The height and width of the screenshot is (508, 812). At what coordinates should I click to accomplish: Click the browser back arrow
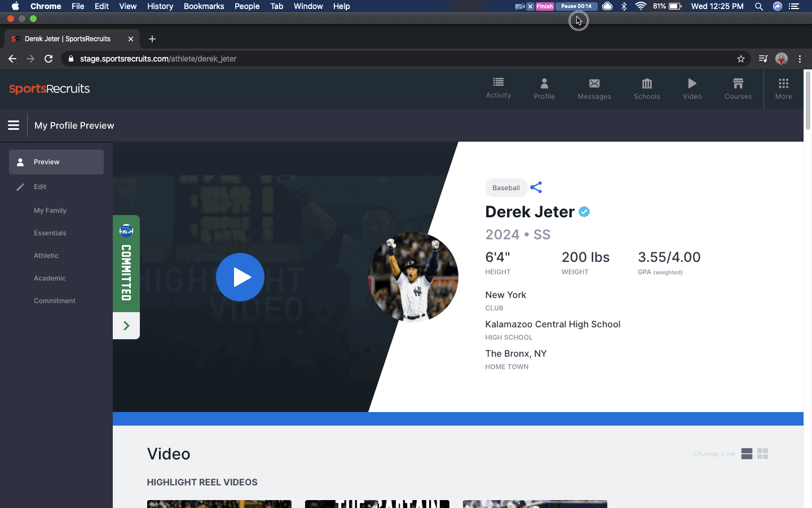(x=12, y=59)
